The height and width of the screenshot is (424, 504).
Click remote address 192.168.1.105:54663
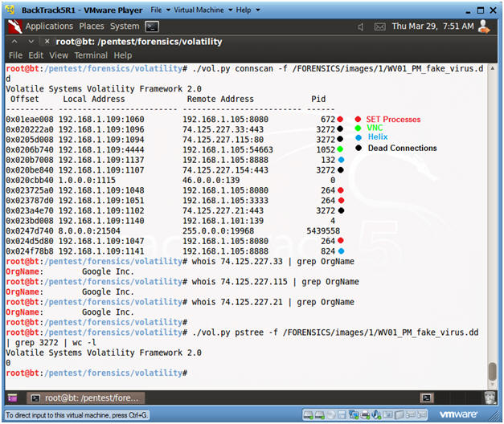click(228, 149)
